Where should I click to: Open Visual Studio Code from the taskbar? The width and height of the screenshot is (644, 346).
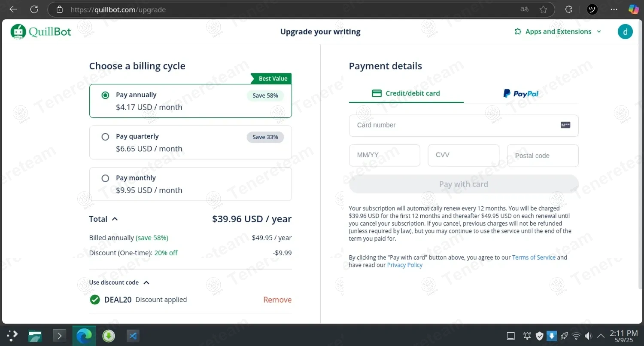pyautogui.click(x=133, y=336)
